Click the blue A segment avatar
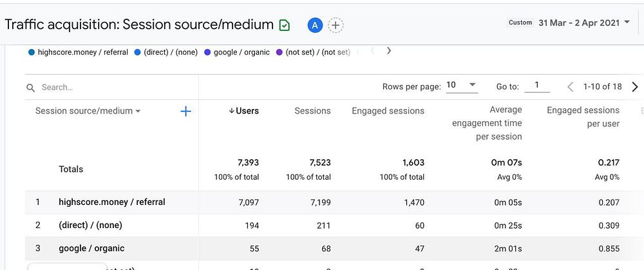 315,25
